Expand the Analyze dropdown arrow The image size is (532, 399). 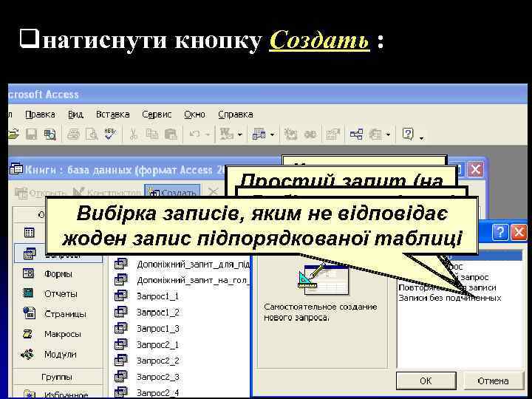coord(272,135)
